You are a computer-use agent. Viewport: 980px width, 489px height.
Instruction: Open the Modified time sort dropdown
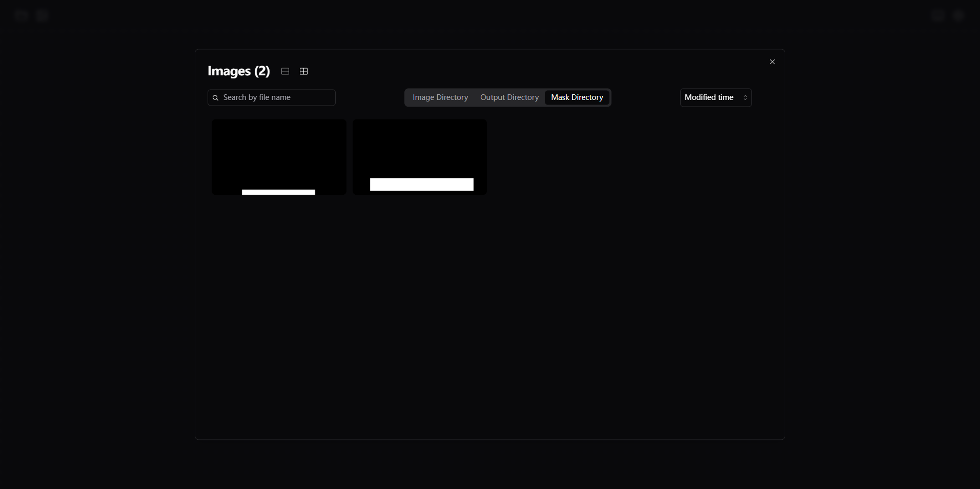[x=715, y=97]
